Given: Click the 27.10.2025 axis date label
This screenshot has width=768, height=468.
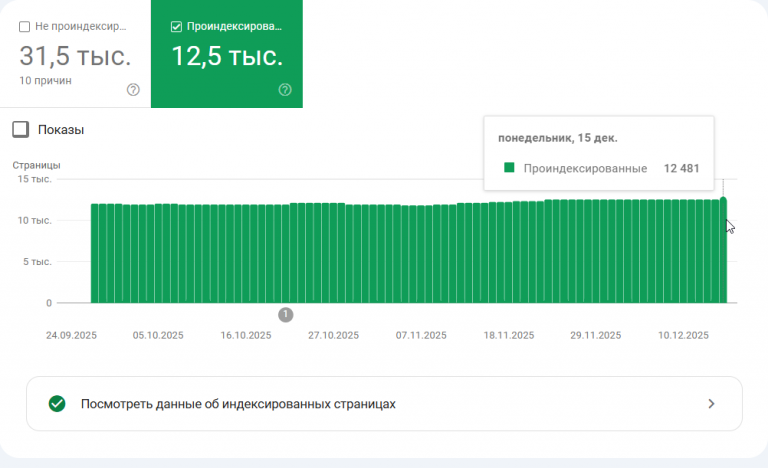Looking at the screenshot, I should 334,335.
